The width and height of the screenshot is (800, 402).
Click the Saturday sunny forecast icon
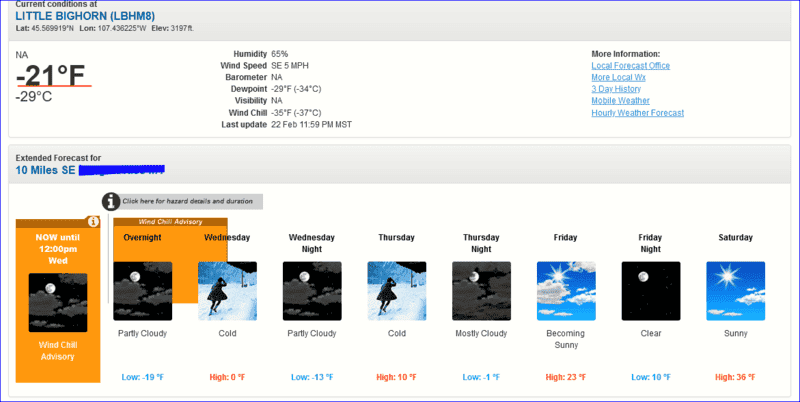[x=736, y=290]
